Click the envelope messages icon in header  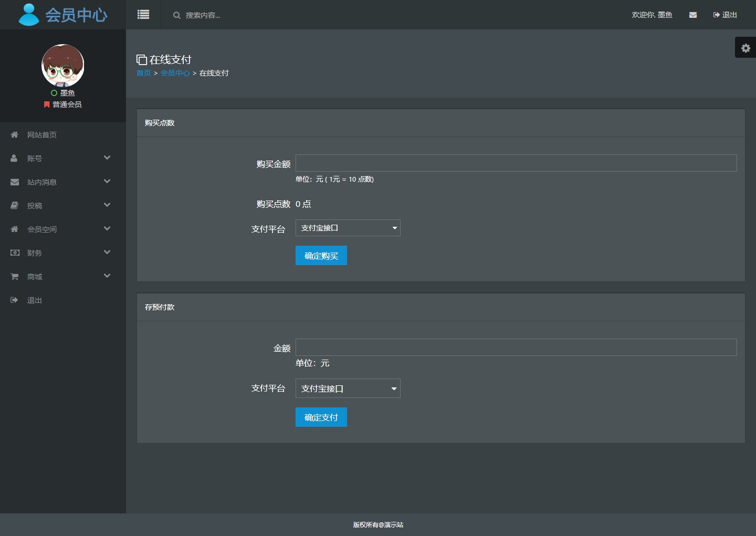click(x=693, y=15)
